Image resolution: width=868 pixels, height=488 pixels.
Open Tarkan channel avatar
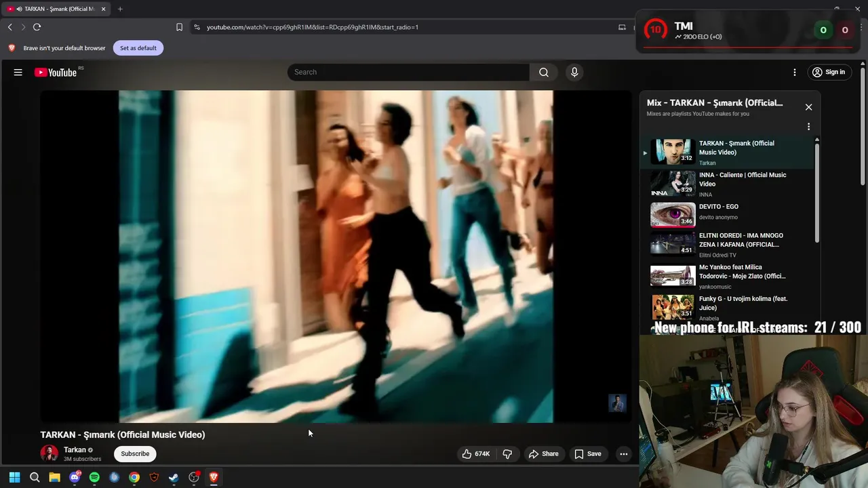pyautogui.click(x=49, y=453)
